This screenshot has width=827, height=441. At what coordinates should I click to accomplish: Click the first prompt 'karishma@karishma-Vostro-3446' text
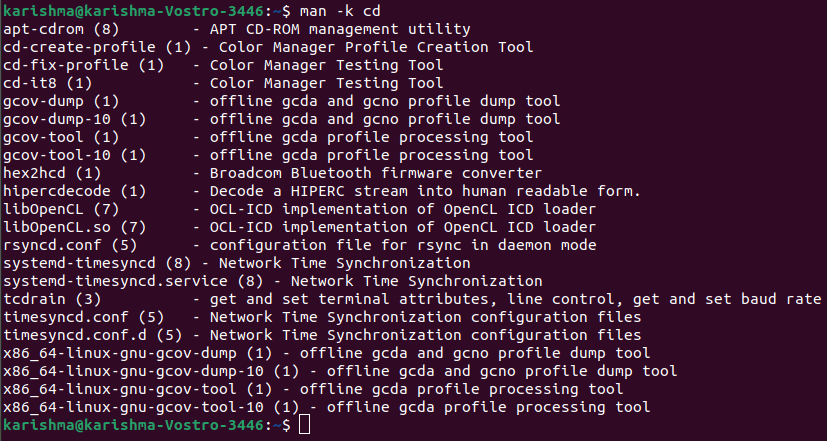coord(133,11)
